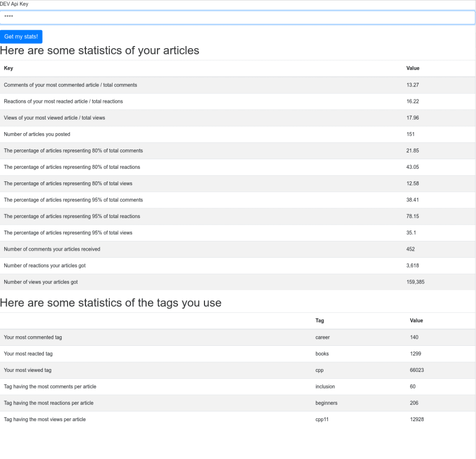Select value 21.85
The height and width of the screenshot is (459, 476).
(413, 150)
